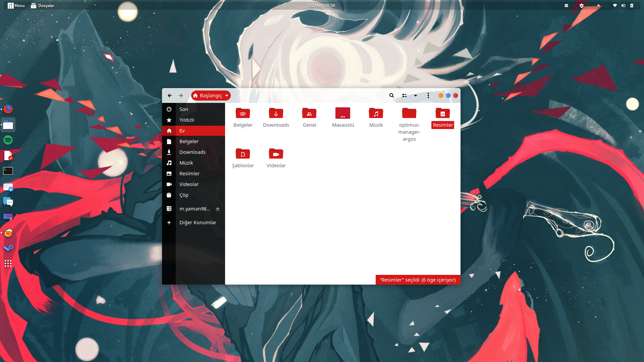Screen dimensions: 644x362
Task: Select the Genel folder icon
Action: 309,113
